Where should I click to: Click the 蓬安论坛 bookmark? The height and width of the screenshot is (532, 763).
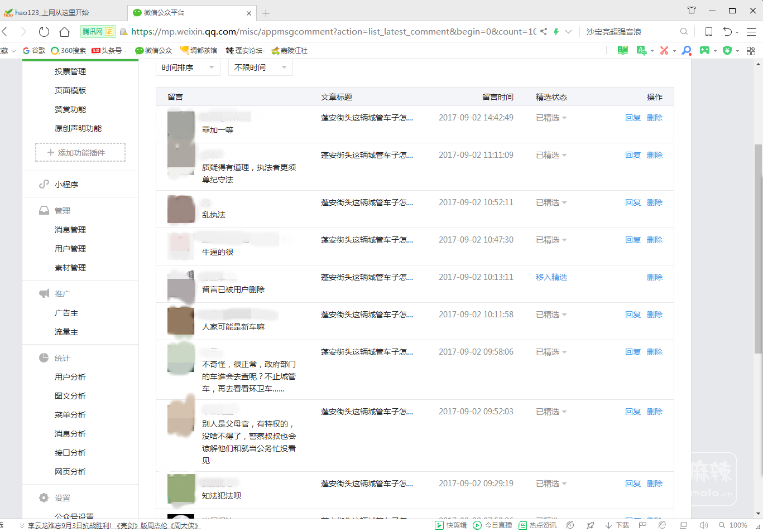pos(245,50)
